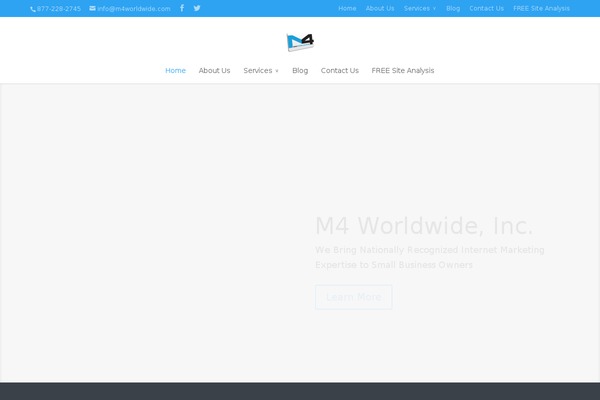This screenshot has width=600, height=400.
Task: Click Contact Us in top blue bar
Action: click(x=486, y=8)
